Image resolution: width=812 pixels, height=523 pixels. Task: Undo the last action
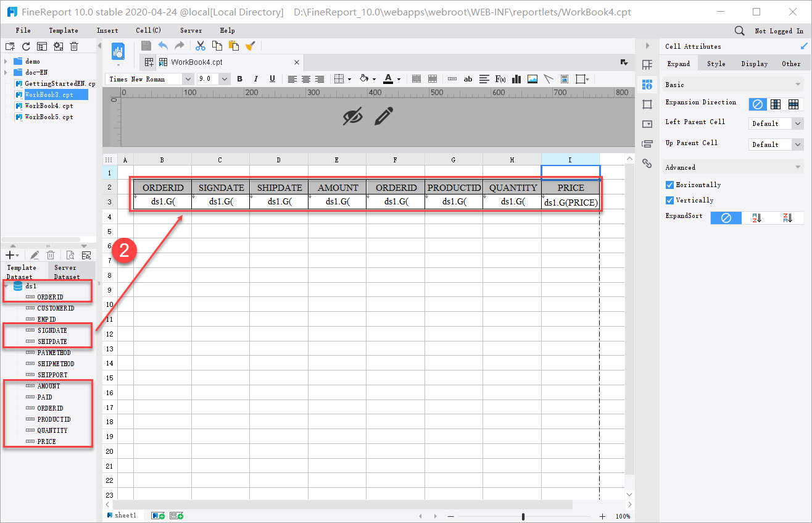[163, 45]
